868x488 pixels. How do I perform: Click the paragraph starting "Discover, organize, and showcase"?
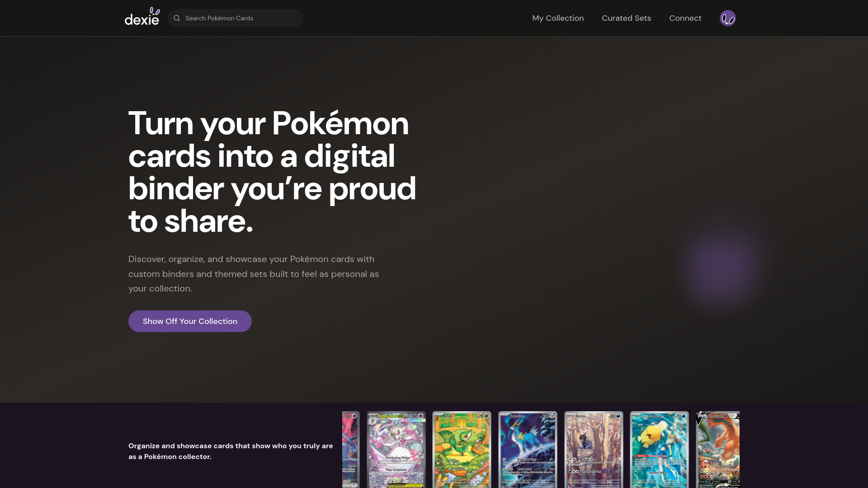point(254,274)
